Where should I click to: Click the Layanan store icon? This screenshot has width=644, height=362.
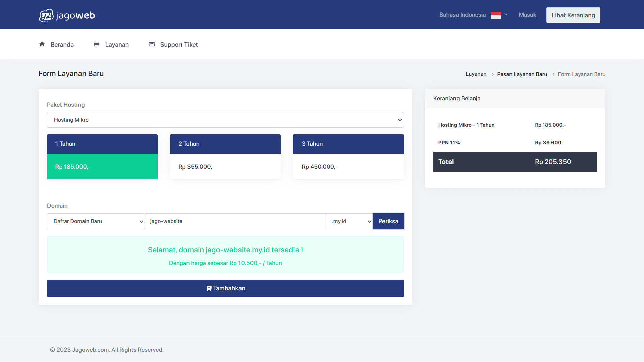[97, 44]
